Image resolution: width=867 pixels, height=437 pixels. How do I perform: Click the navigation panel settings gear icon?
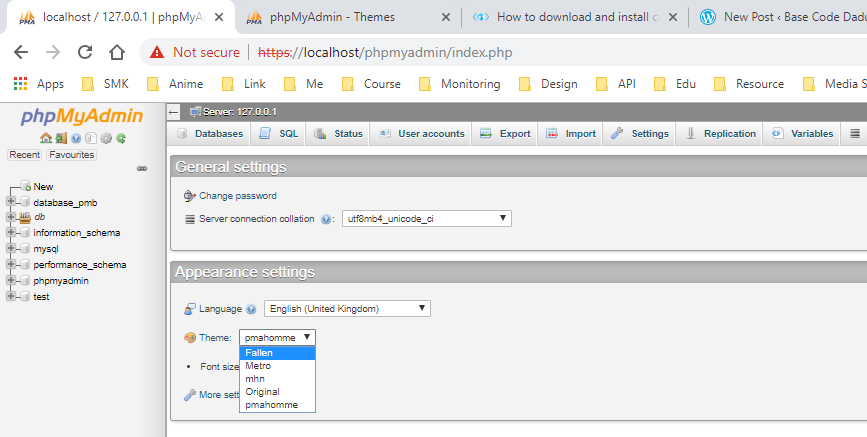[106, 138]
